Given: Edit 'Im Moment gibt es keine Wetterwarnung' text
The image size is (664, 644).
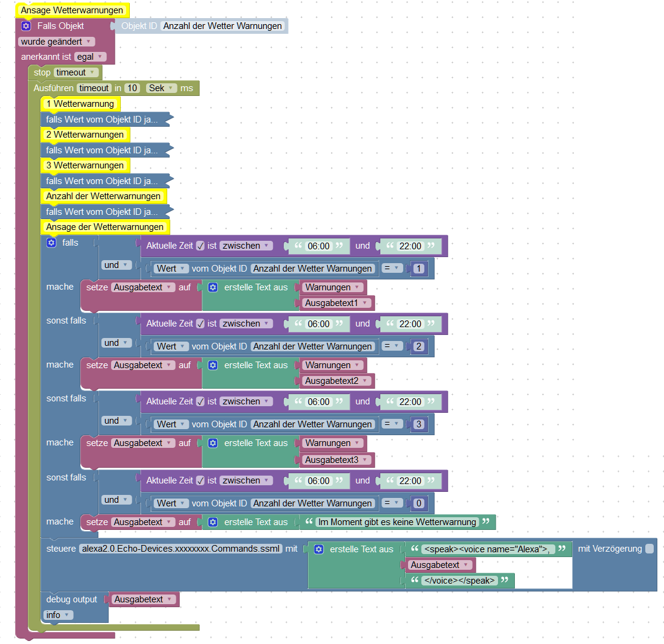Looking at the screenshot, I should pos(397,523).
